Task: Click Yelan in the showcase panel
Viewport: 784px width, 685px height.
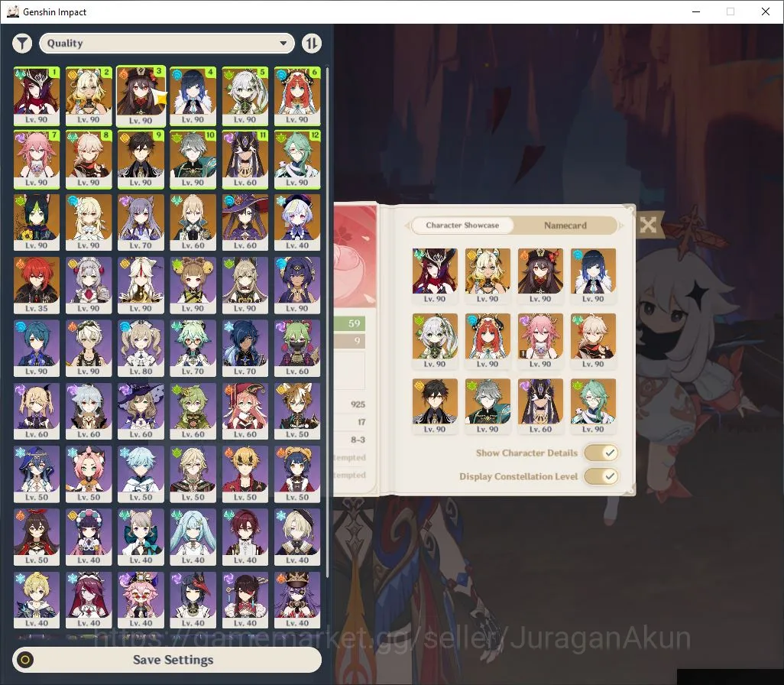Action: click(593, 276)
